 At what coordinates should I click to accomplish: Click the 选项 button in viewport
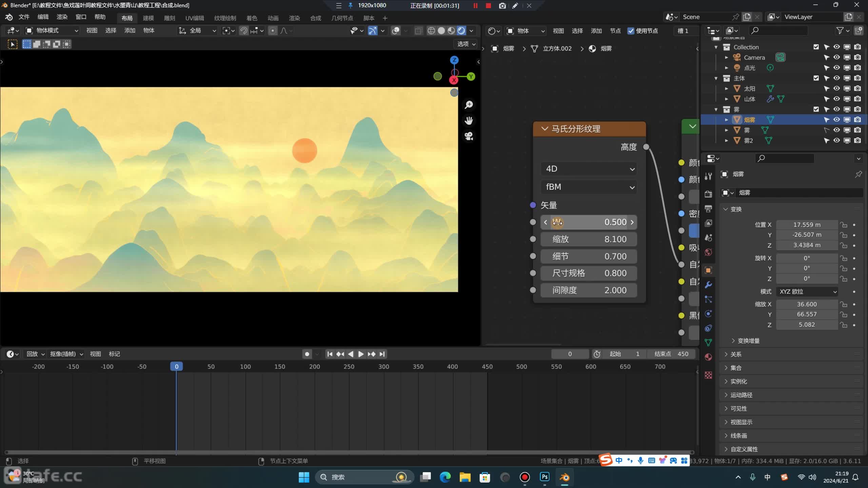(466, 44)
